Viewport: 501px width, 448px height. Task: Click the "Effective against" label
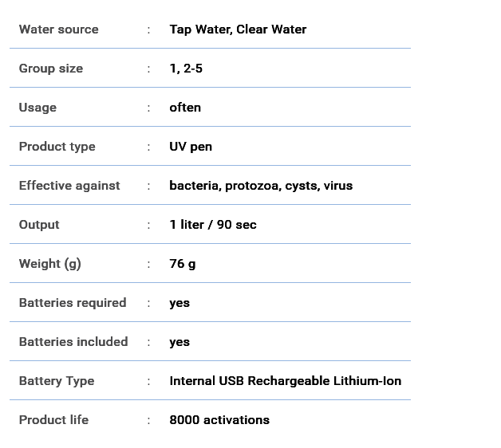(69, 186)
